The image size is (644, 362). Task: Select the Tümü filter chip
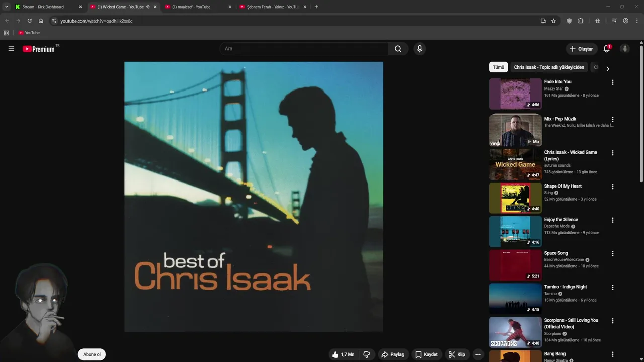tap(498, 67)
